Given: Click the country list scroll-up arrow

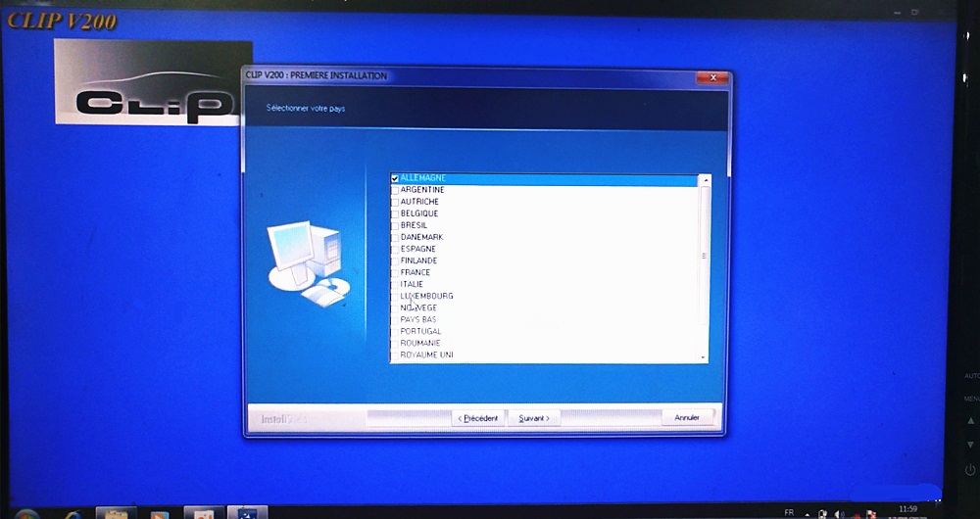Looking at the screenshot, I should [x=705, y=180].
